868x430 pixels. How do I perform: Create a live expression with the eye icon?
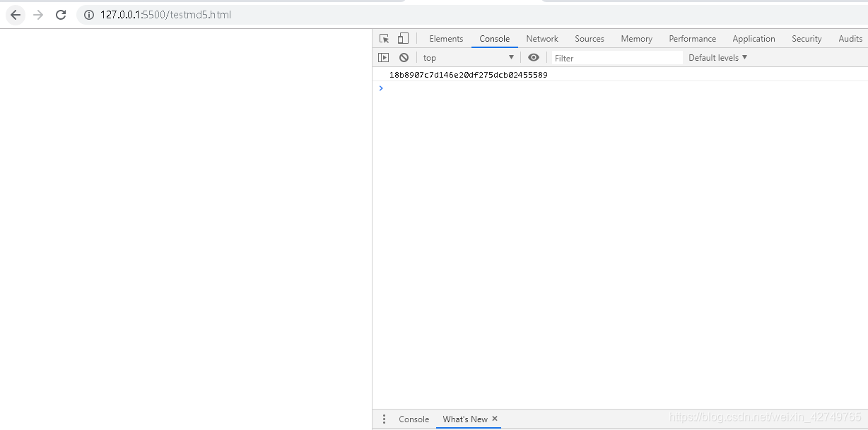click(x=534, y=57)
